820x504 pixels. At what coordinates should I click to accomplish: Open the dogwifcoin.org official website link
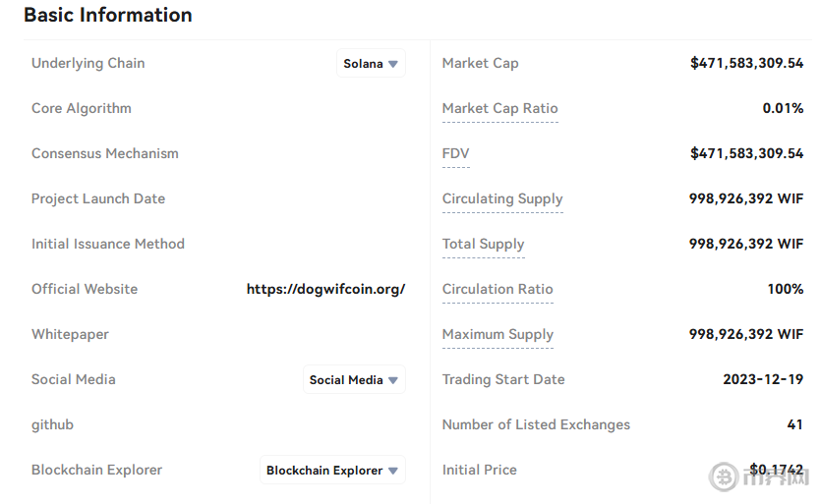point(325,290)
